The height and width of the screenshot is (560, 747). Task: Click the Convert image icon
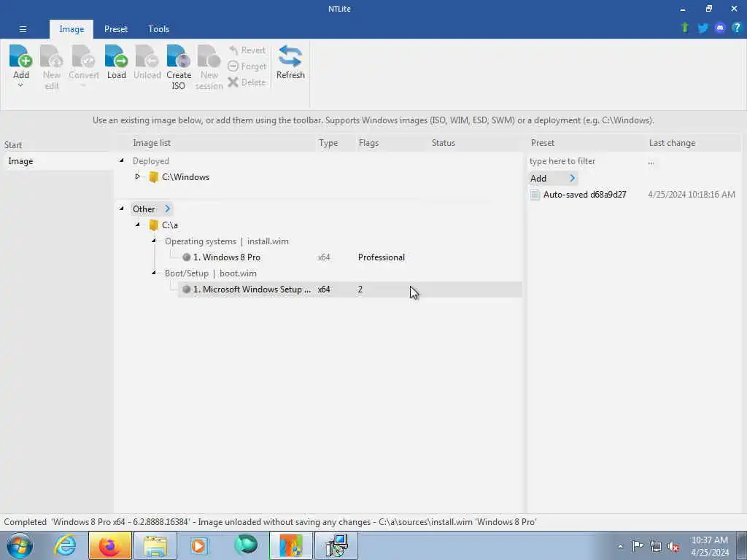click(x=83, y=56)
